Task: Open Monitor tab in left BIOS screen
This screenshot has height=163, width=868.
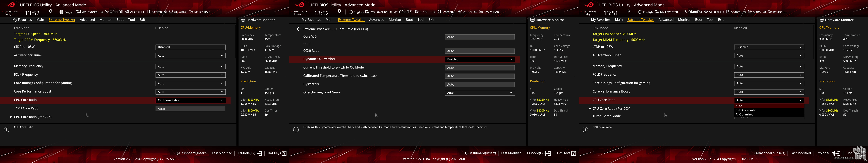Action: [x=105, y=20]
